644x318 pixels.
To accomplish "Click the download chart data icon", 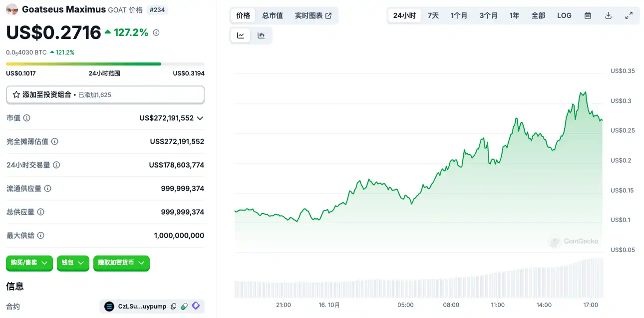I will pos(608,15).
